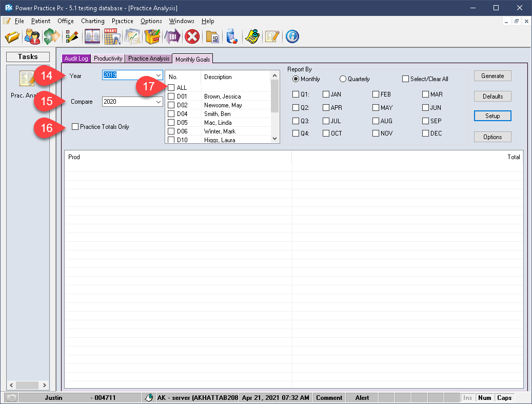
Task: Click the red X circle toolbar icon
Action: tap(192, 36)
